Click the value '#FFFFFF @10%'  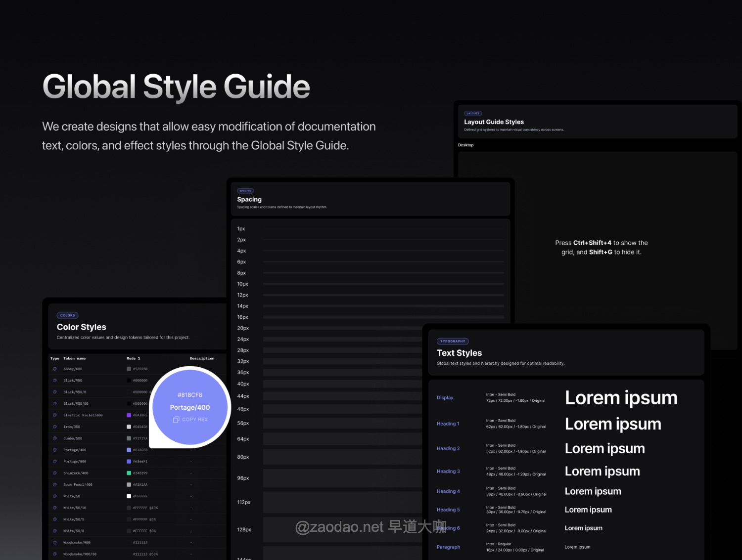click(145, 508)
